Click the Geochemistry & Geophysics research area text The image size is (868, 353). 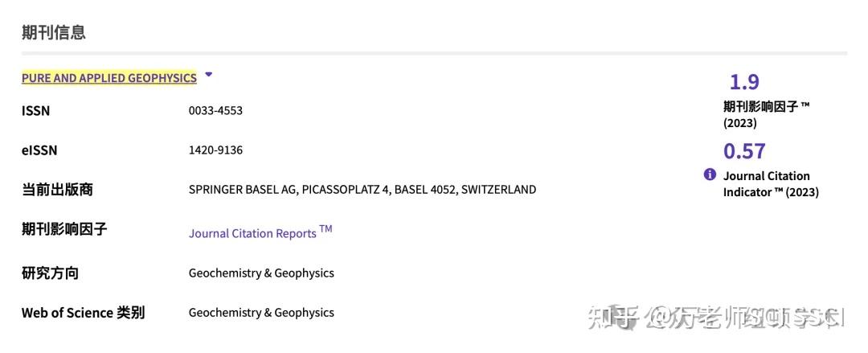(x=261, y=273)
